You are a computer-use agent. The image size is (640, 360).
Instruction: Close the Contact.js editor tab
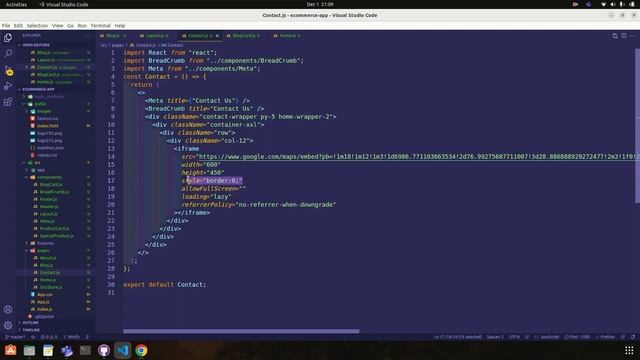point(217,36)
